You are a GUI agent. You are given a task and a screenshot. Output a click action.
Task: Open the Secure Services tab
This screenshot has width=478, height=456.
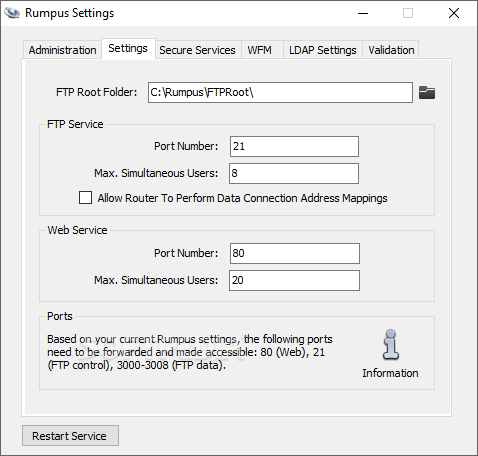[197, 50]
